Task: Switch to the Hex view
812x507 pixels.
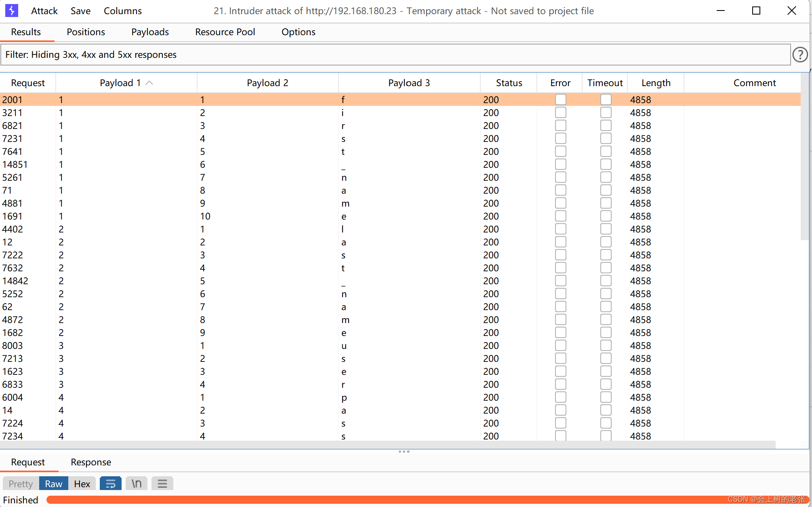Action: 82,484
